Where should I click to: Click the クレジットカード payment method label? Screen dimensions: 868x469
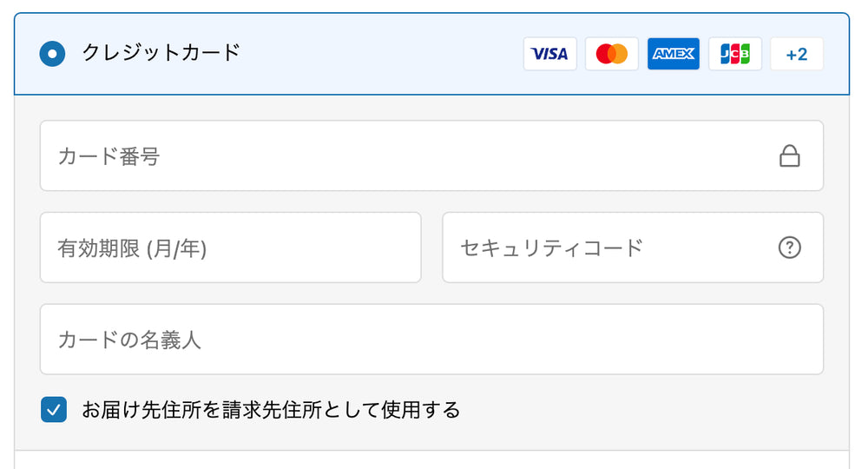coord(161,53)
